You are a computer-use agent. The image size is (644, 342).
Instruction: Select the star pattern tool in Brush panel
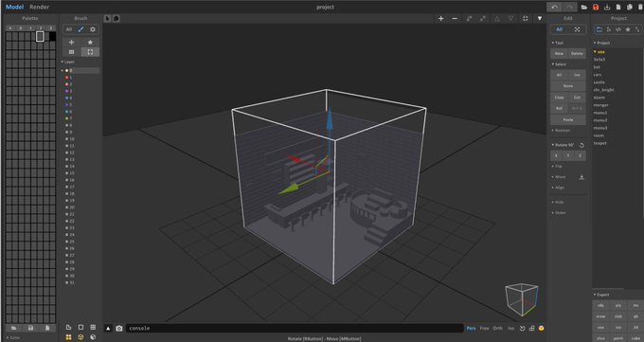coord(90,42)
